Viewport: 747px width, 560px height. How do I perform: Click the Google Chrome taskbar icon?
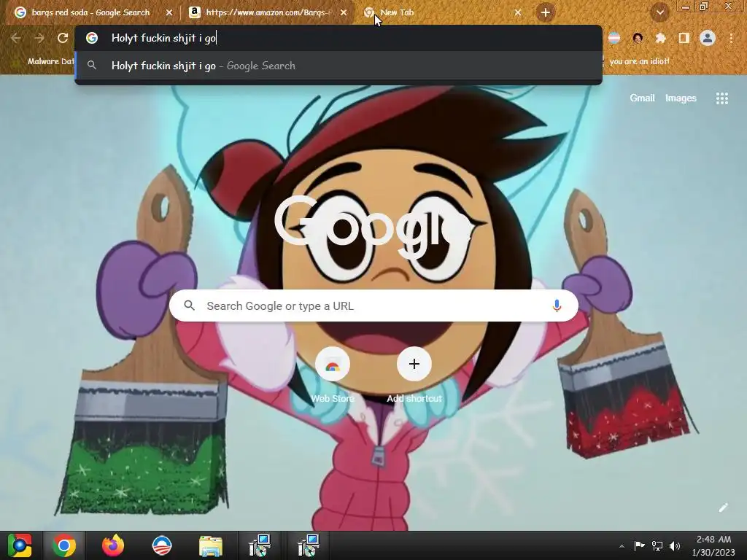tap(64, 545)
